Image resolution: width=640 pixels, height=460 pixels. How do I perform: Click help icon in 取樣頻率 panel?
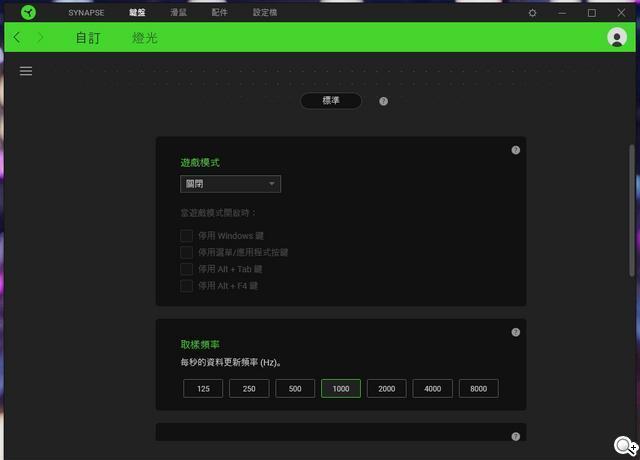pyautogui.click(x=515, y=332)
